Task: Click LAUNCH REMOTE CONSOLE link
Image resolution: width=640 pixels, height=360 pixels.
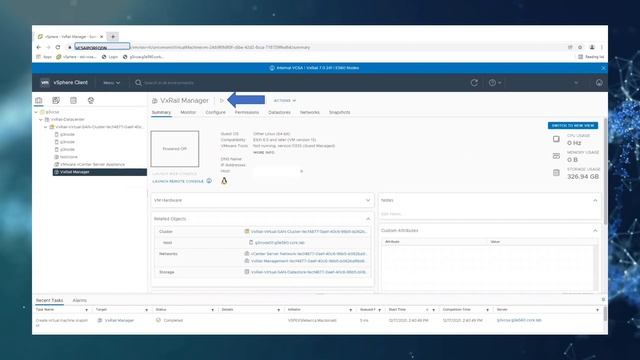Action: [178, 181]
